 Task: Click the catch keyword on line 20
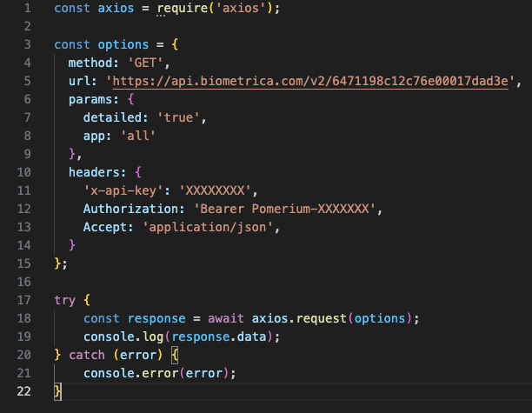coord(87,356)
